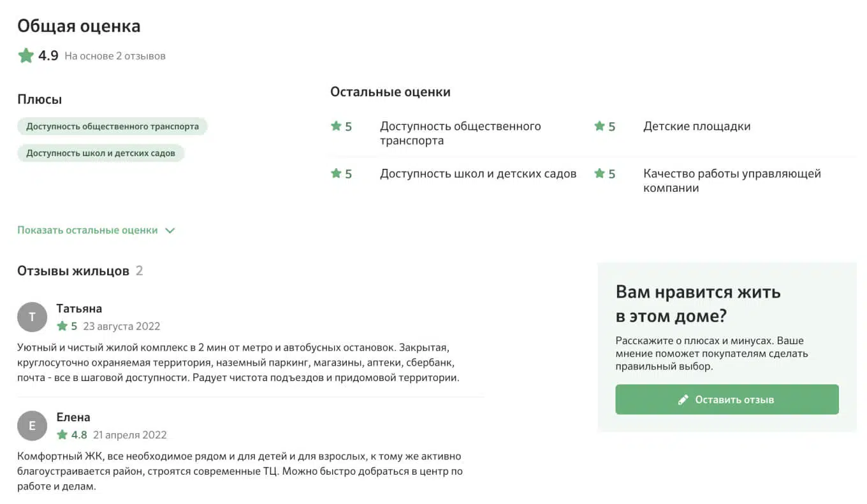Click the star beside schools and kindergartens rating
The width and height of the screenshot is (867, 504).
tap(336, 173)
